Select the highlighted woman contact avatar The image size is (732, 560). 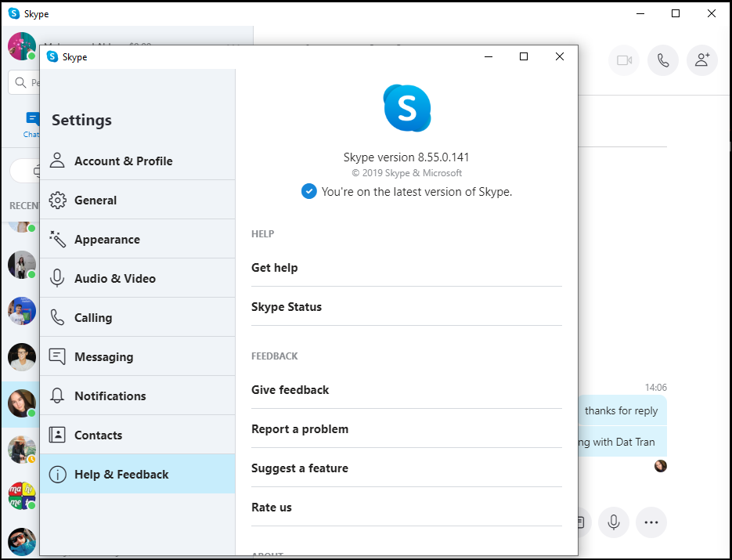tap(22, 403)
